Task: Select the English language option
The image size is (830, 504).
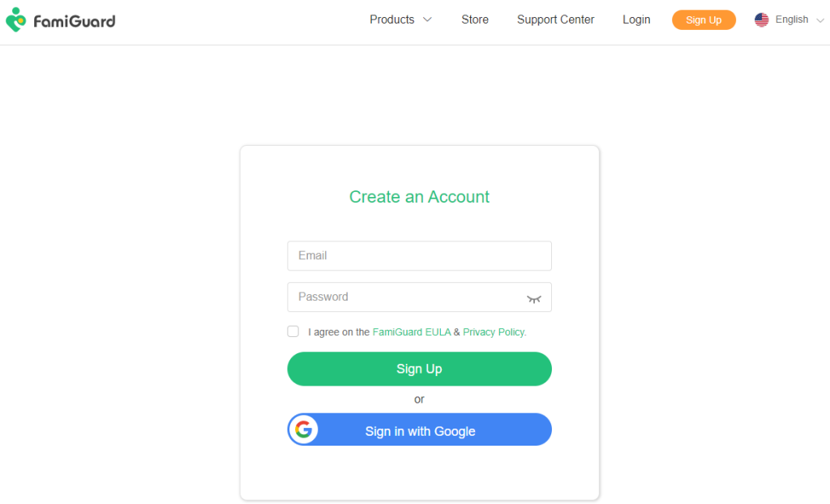Action: tap(791, 19)
